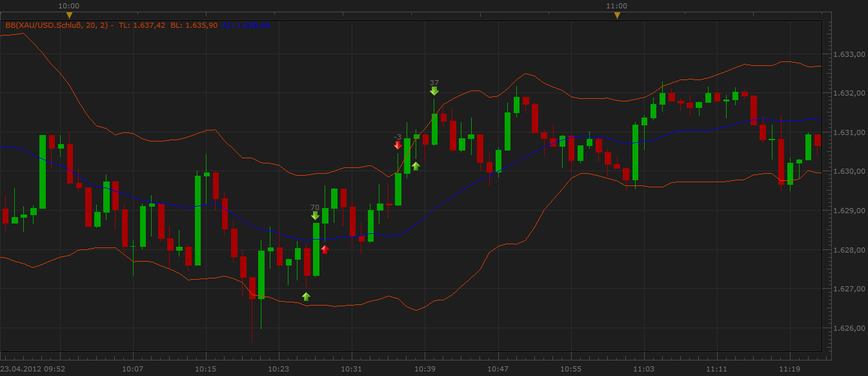
Task: Click the green up arrow below the 10:26 candle
Action: pyautogui.click(x=306, y=296)
